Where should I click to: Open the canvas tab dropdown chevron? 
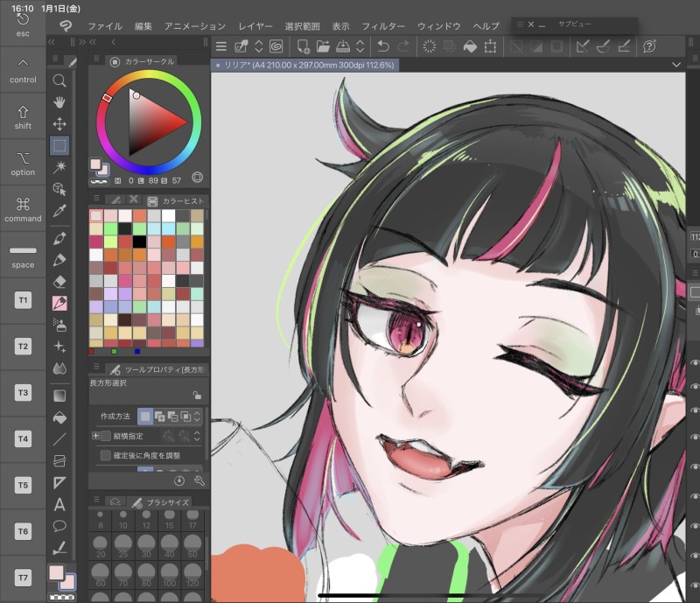pyautogui.click(x=676, y=65)
